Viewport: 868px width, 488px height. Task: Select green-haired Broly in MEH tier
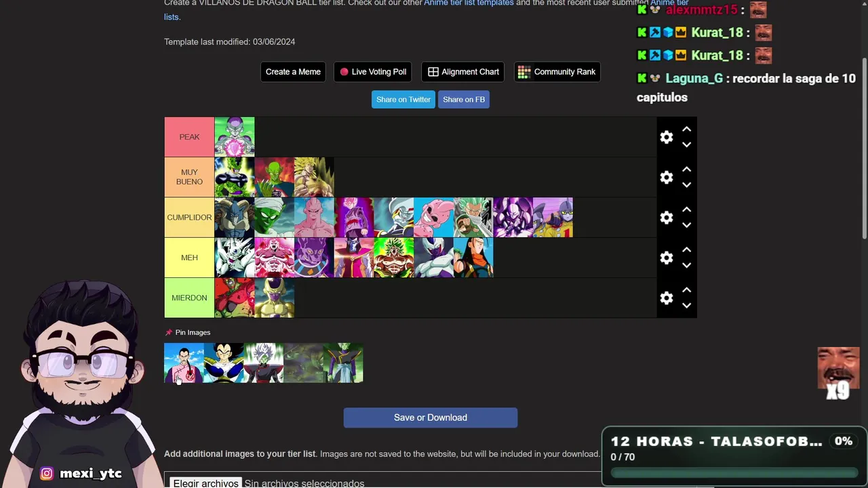click(x=393, y=258)
